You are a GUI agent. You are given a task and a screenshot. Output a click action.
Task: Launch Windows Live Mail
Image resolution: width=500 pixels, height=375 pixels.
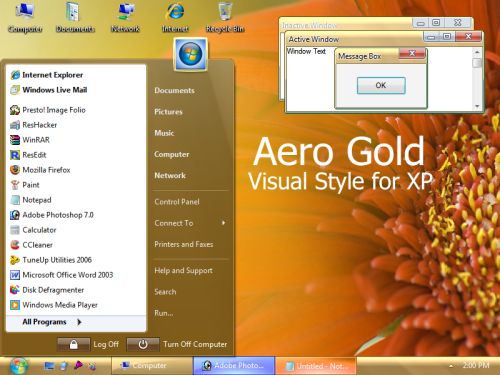(x=49, y=90)
